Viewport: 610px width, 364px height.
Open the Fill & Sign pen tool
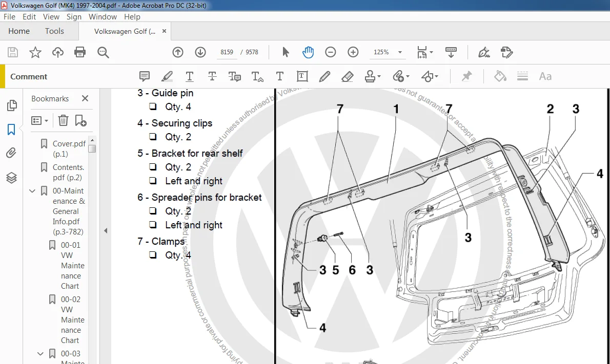tap(484, 52)
